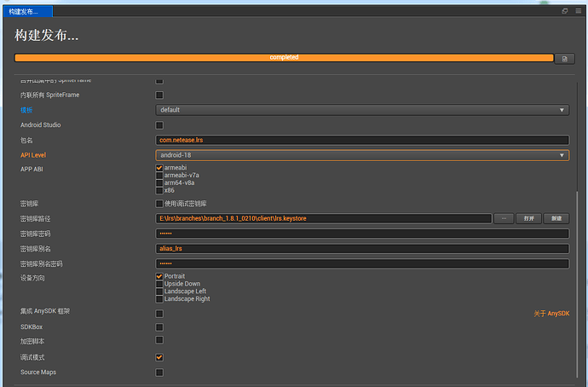Check the Landscape Left orientation
This screenshot has height=387, width=588.
tap(159, 291)
